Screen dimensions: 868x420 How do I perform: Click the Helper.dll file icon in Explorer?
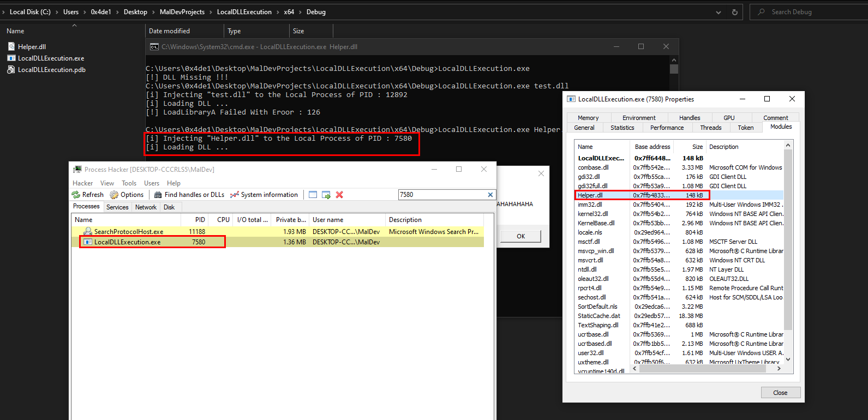11,47
